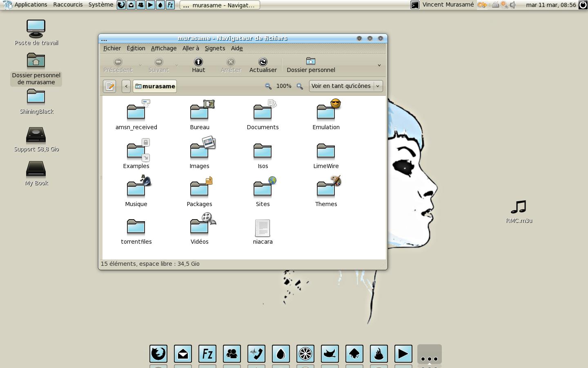Image resolution: width=588 pixels, height=368 pixels.
Task: Select the niacara text file
Action: [x=263, y=232]
